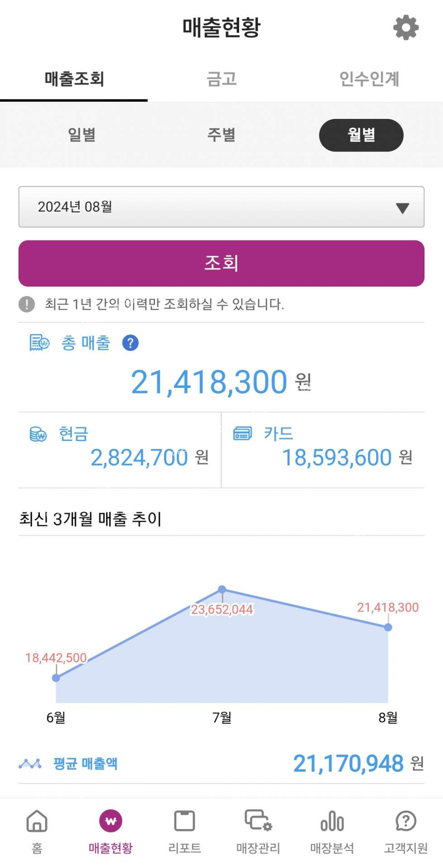This screenshot has height=868, width=443.
Task: Select the 월별 monthly view option
Action: [361, 135]
